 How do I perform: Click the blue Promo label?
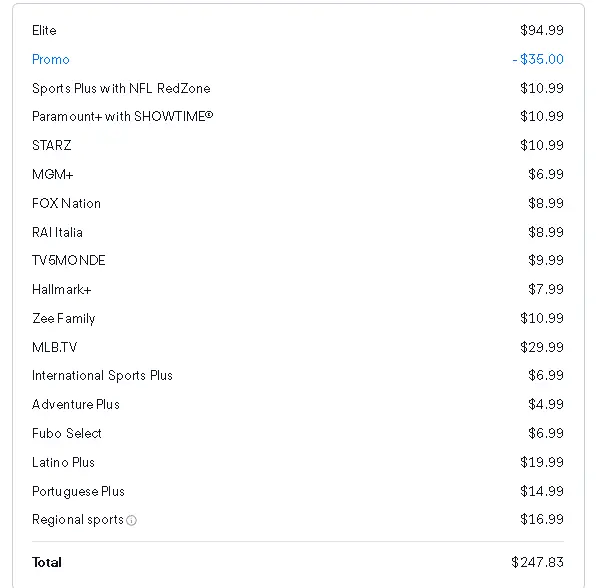[x=51, y=59]
